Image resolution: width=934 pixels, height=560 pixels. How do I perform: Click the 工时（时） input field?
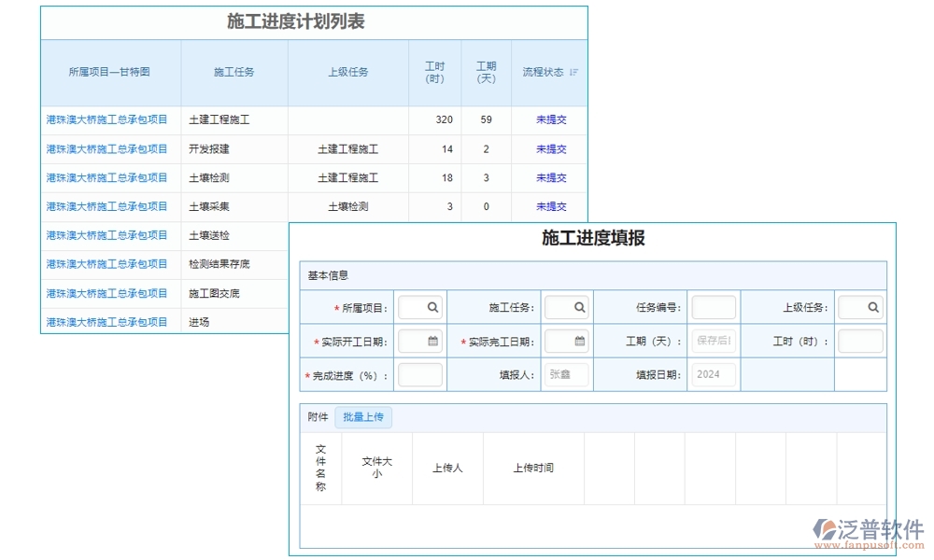[859, 341]
